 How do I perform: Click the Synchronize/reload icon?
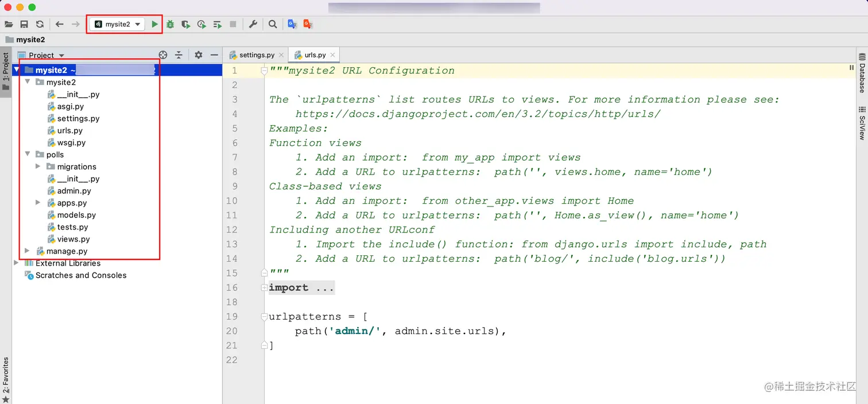[40, 24]
